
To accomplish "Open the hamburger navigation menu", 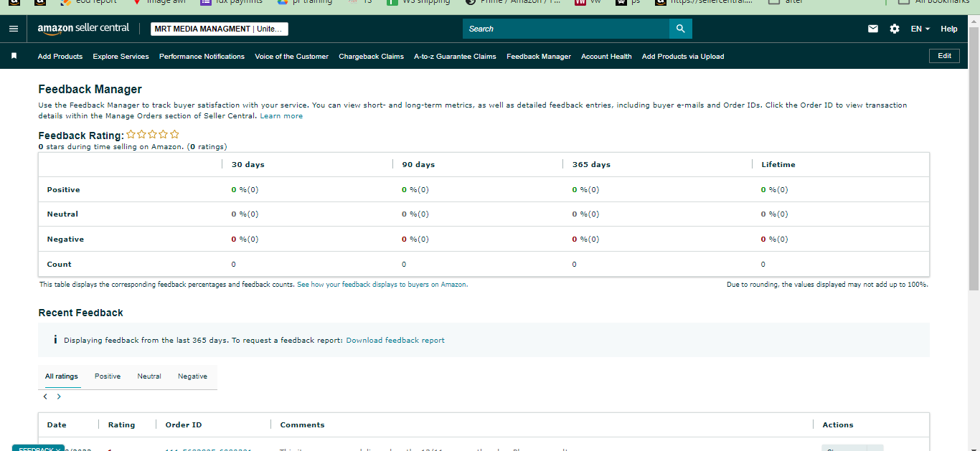I will (14, 29).
